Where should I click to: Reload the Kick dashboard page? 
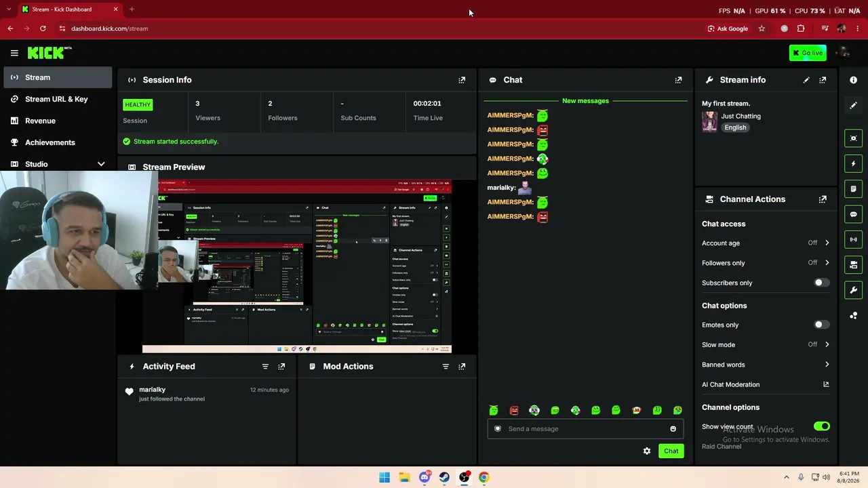click(x=43, y=28)
